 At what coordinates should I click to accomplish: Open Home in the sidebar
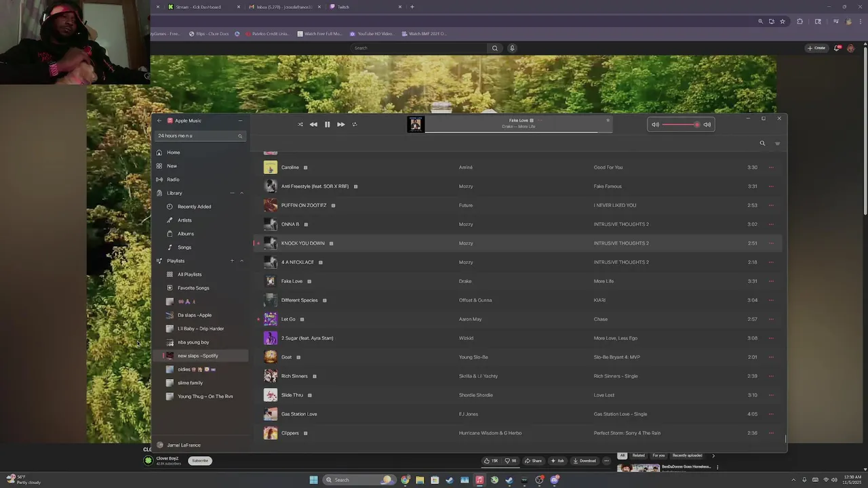pos(199,152)
